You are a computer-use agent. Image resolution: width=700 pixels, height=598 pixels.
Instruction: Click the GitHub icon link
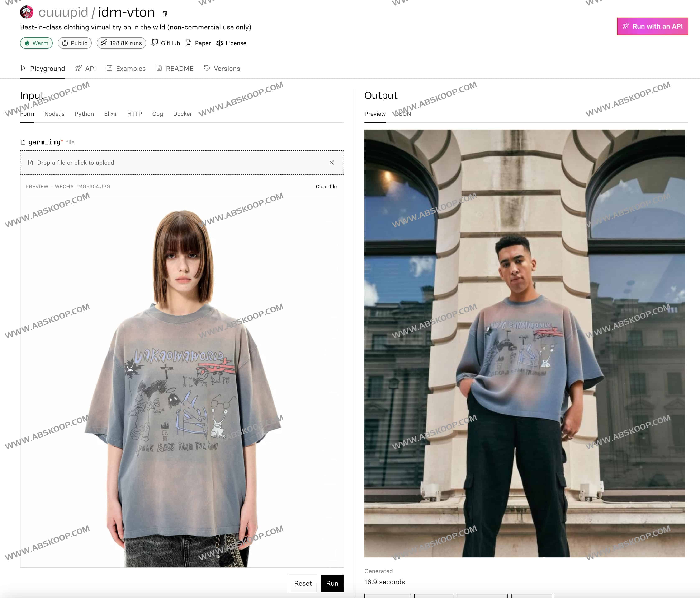(x=165, y=43)
